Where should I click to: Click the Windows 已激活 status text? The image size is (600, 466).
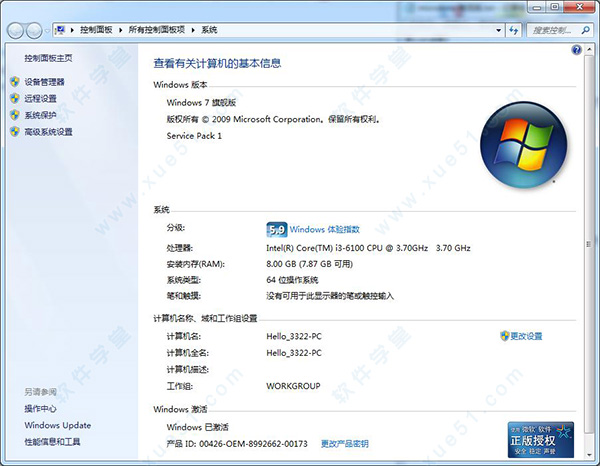(197, 427)
